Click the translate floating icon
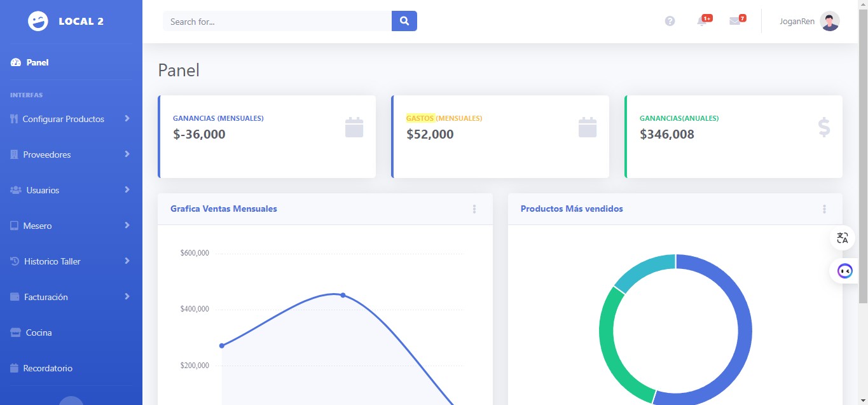This screenshot has width=868, height=405. [x=843, y=238]
